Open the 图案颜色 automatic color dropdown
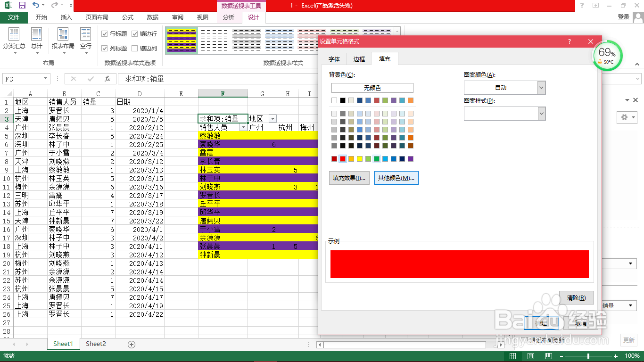 [x=541, y=87]
